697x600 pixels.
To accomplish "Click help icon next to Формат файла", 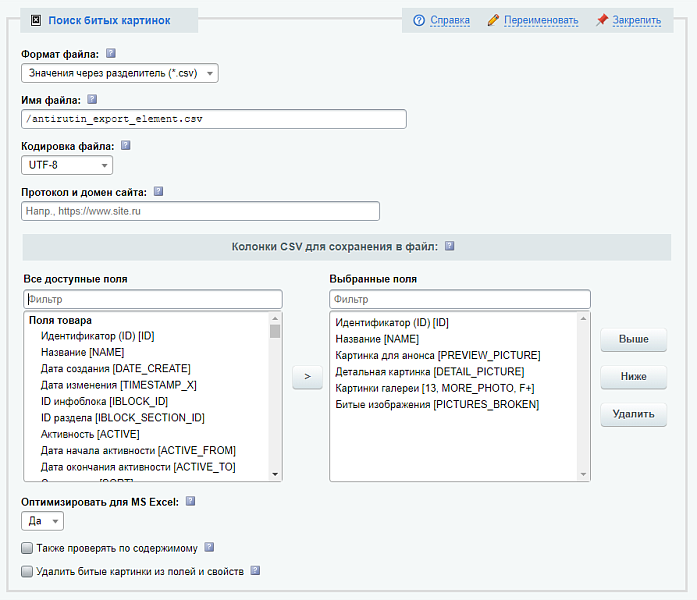I will [x=110, y=54].
